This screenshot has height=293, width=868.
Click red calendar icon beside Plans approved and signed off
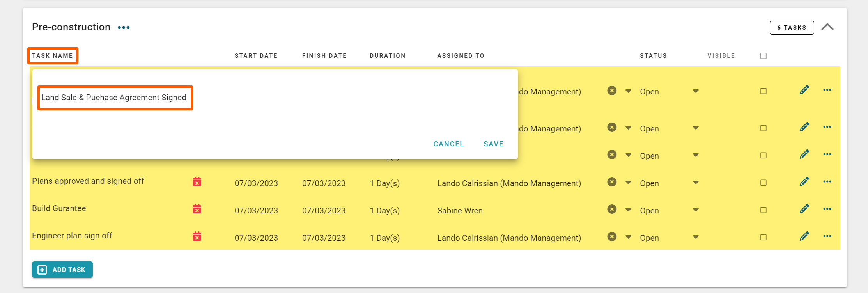point(197,182)
